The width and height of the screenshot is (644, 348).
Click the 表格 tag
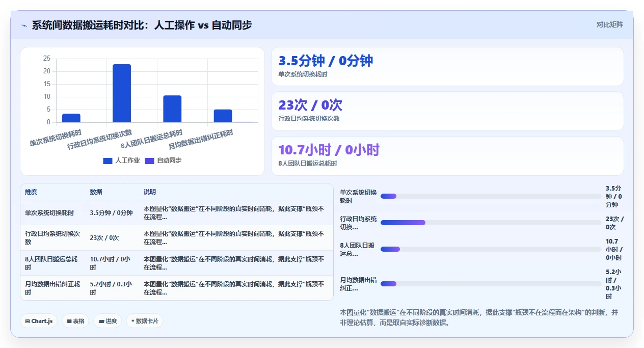[x=75, y=321]
